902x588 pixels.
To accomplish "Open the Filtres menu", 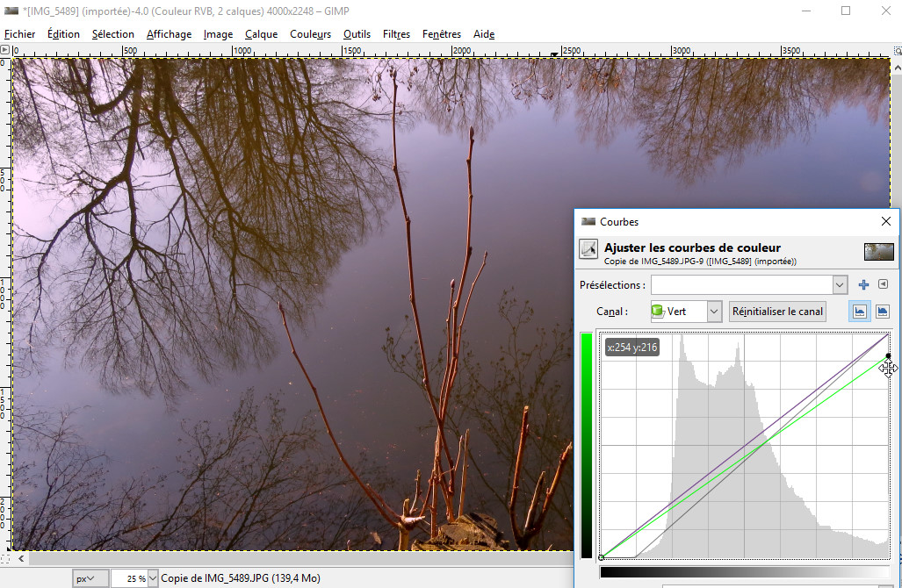I will [x=396, y=34].
